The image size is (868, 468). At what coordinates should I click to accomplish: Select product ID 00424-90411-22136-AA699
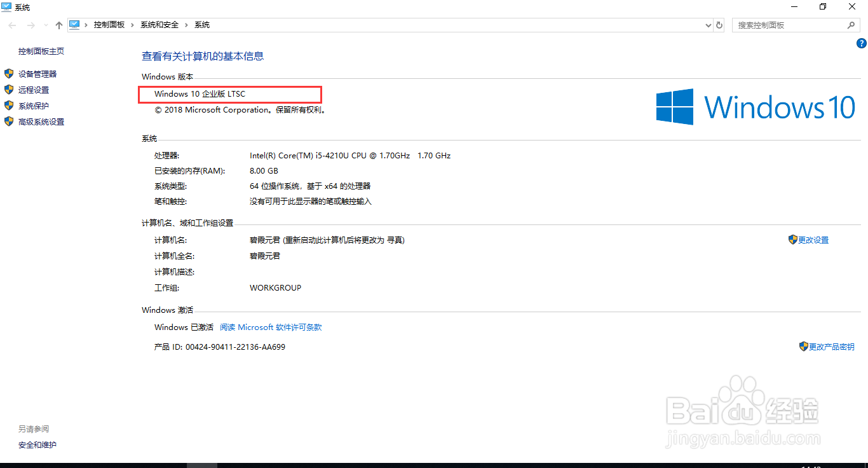point(235,347)
